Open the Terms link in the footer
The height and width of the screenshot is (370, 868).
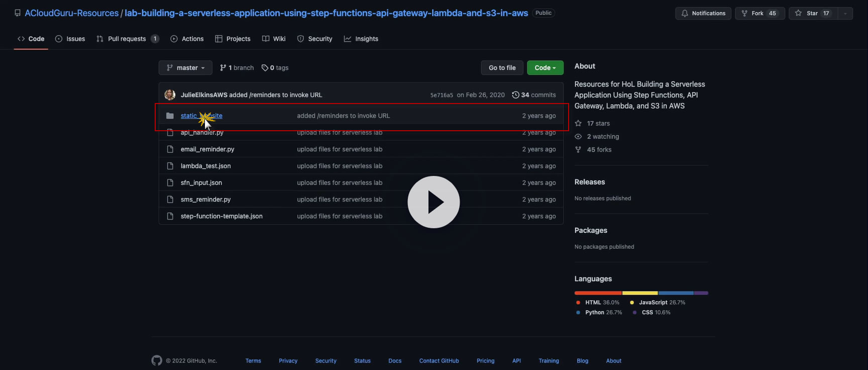(x=253, y=361)
